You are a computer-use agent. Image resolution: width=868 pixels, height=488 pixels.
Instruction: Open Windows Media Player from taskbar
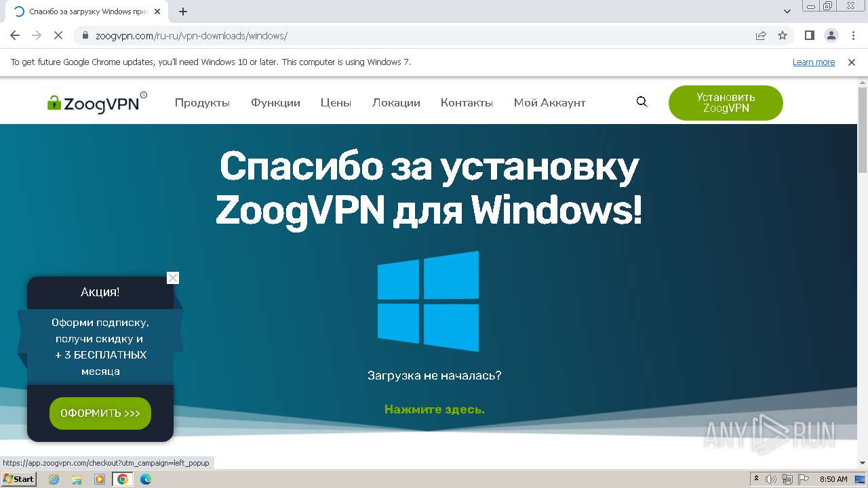point(100,479)
